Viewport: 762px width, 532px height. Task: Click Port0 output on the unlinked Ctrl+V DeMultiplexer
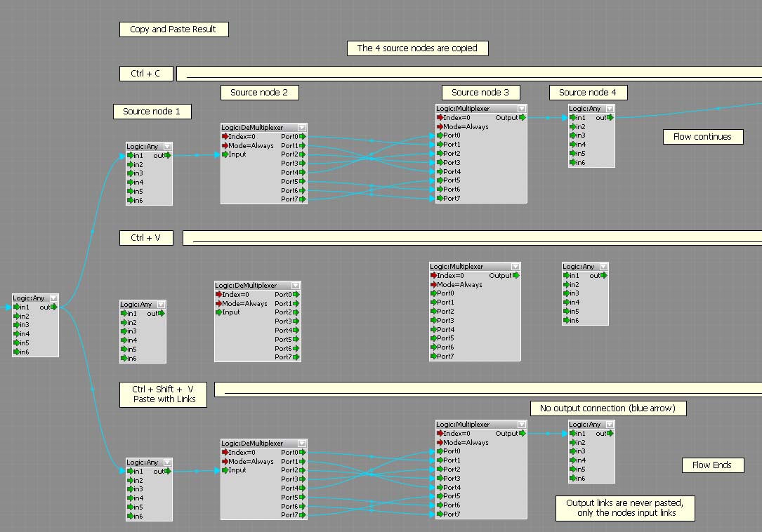tap(296, 294)
